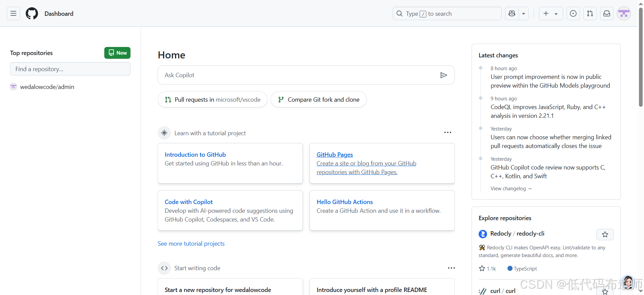The height and width of the screenshot is (295, 644).
Task: Open the notifications inbox icon
Action: click(607, 13)
